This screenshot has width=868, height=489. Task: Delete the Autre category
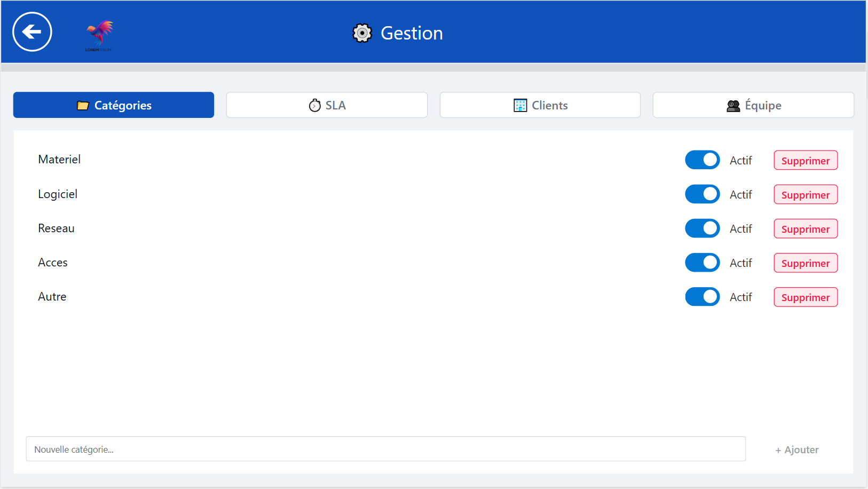coord(805,297)
